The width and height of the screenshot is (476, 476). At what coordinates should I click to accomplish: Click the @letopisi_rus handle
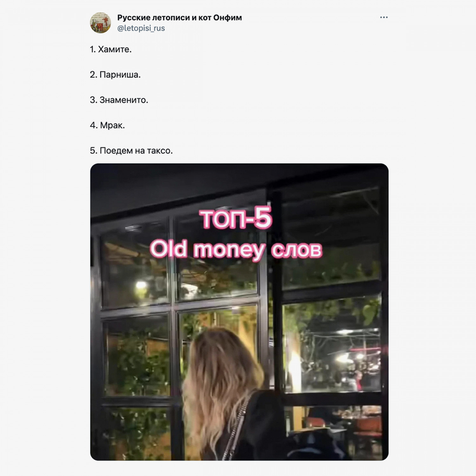point(141,28)
